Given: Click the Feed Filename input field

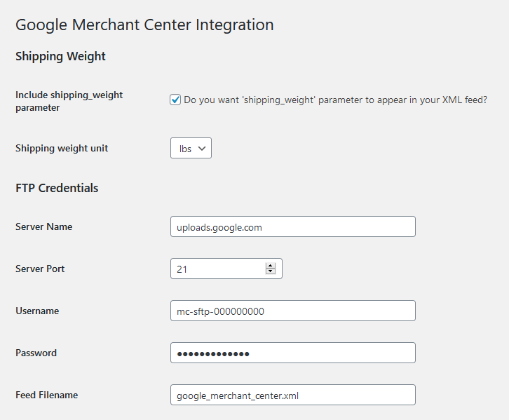Looking at the screenshot, I should point(292,395).
